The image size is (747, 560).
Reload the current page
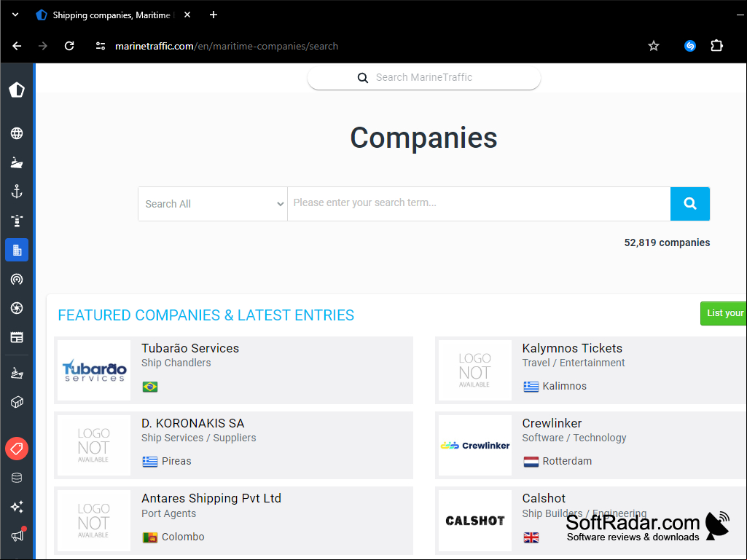(69, 46)
